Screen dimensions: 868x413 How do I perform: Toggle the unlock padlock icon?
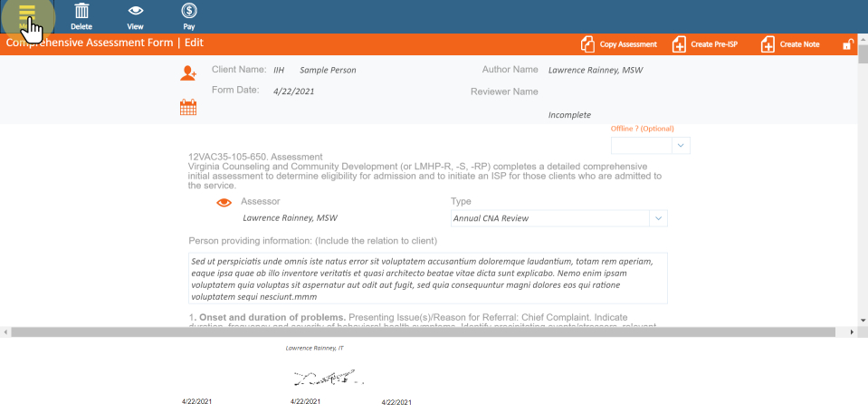[847, 44]
